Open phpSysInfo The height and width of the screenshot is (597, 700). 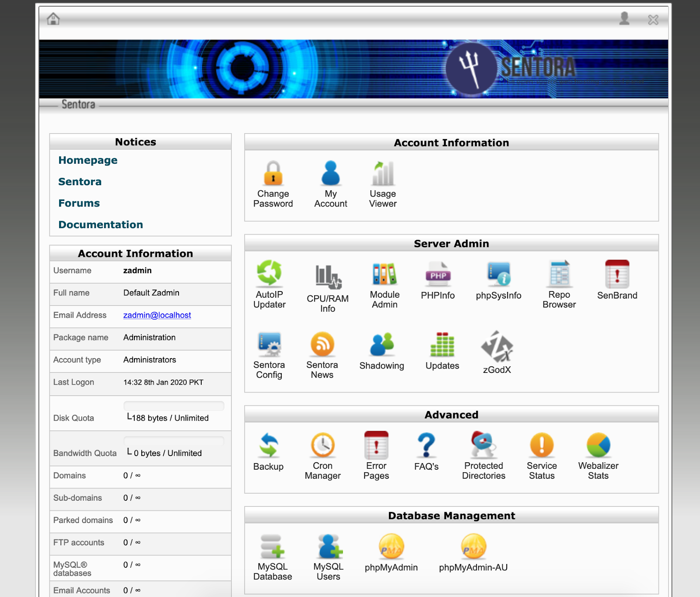click(499, 281)
